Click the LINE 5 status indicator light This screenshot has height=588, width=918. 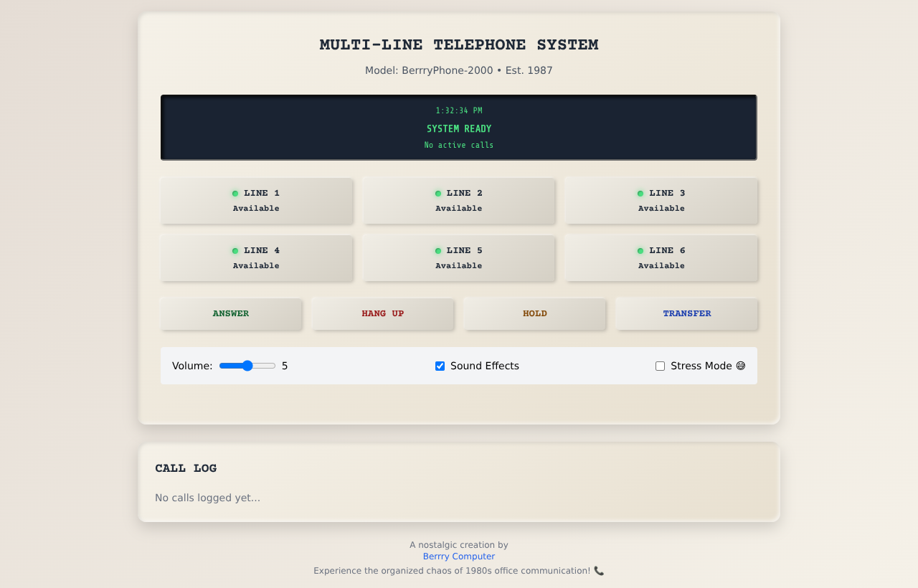pos(437,250)
